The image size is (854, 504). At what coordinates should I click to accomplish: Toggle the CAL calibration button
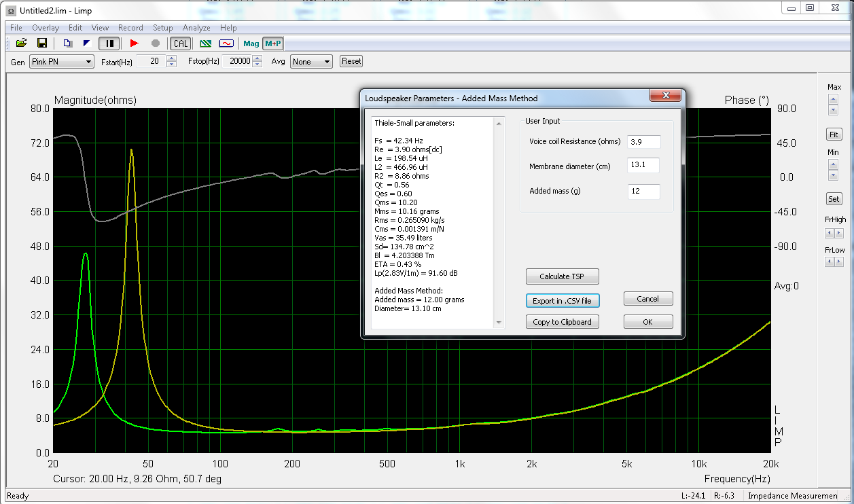(x=180, y=43)
